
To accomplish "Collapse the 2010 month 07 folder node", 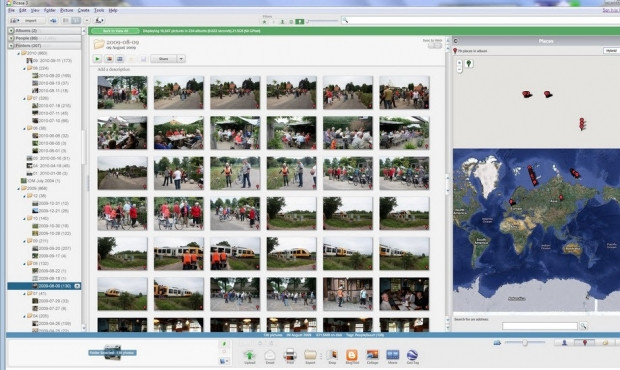I will point(24,98).
